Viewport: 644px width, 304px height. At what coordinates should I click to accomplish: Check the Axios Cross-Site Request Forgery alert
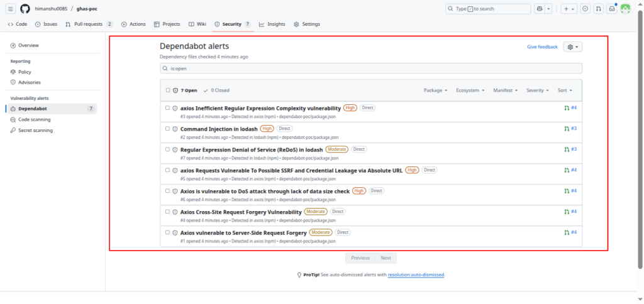coord(168,212)
